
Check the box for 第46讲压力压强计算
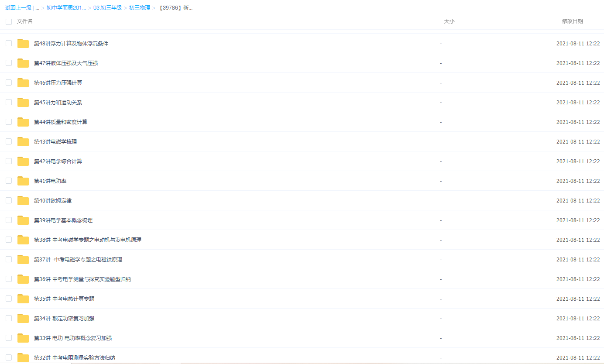click(9, 82)
